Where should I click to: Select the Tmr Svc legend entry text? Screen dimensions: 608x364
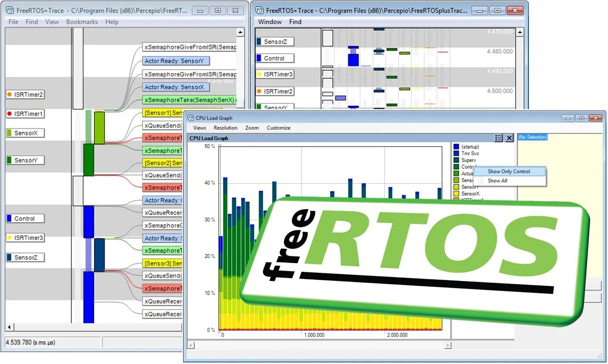point(470,153)
